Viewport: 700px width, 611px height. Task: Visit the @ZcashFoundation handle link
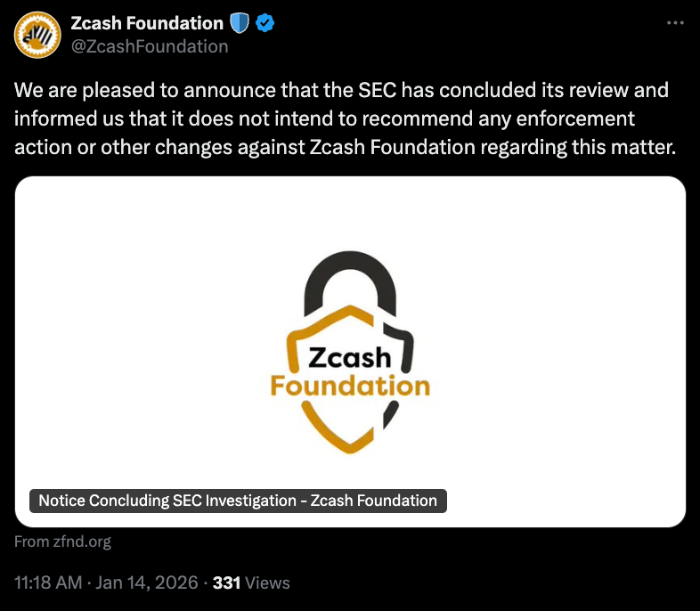click(150, 45)
